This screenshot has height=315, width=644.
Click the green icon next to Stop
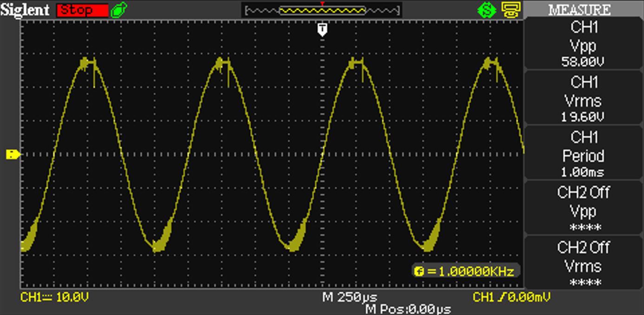119,10
